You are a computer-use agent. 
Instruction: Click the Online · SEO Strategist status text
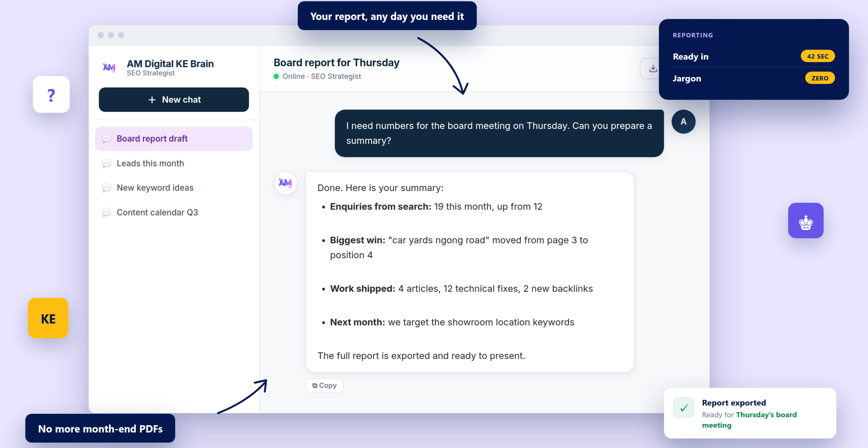click(x=321, y=76)
